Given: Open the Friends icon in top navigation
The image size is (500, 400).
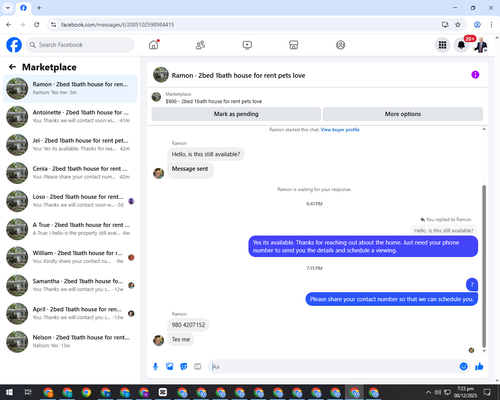Looking at the screenshot, I should (200, 45).
